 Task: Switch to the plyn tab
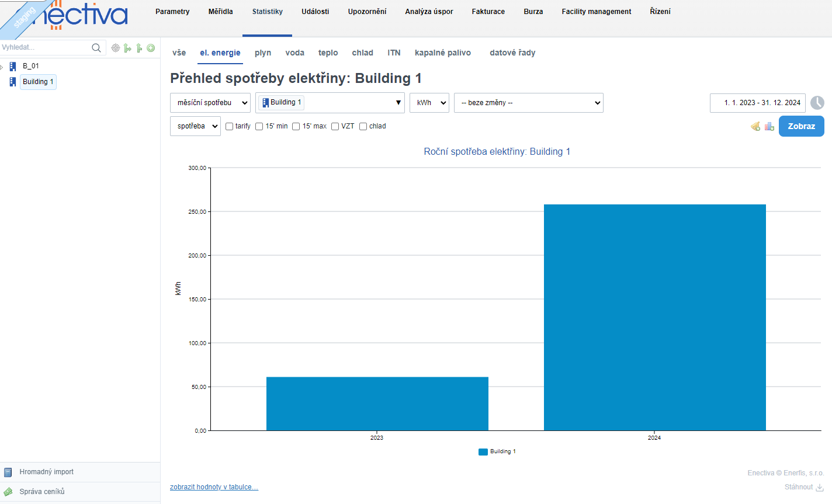pyautogui.click(x=263, y=53)
